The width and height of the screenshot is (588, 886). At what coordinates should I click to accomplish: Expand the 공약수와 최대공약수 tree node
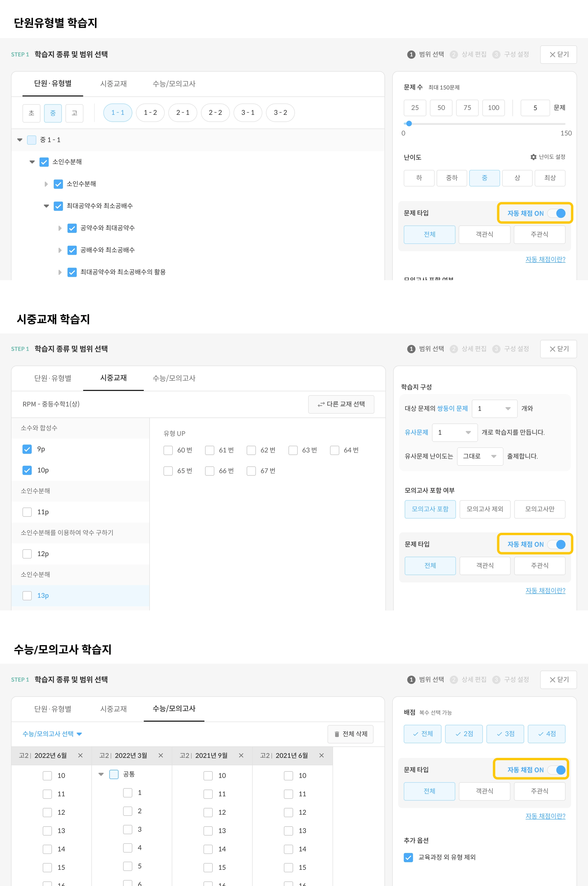pos(60,228)
